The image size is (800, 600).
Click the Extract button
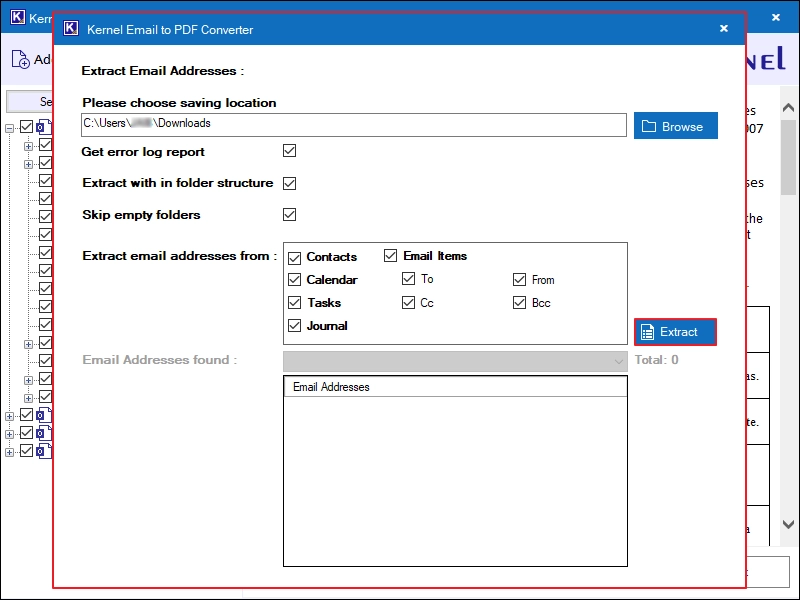coord(676,332)
